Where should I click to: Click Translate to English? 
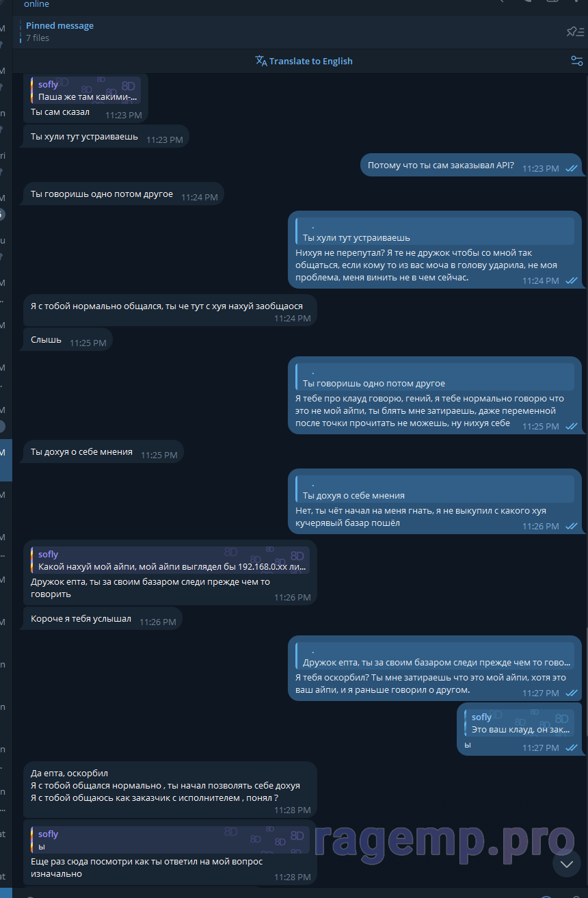pos(311,61)
